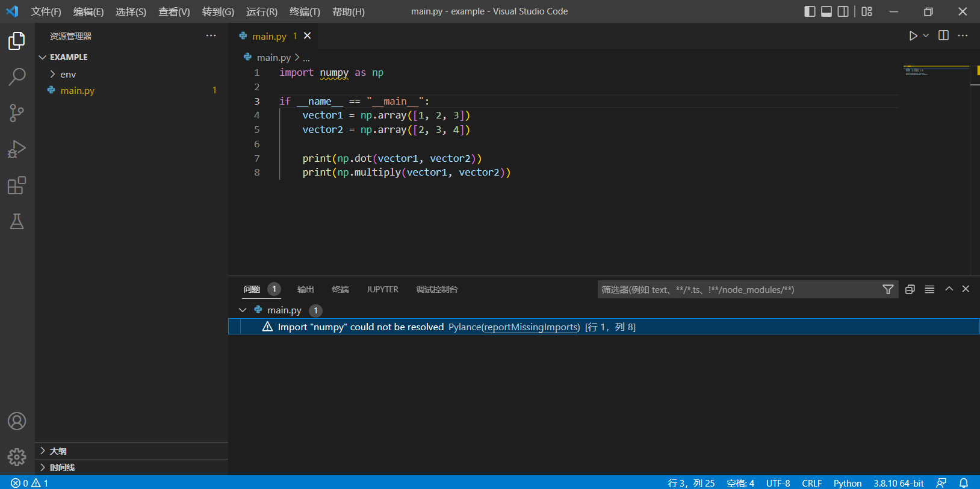Screen dimensions: 980x489
Task: Expand the env folder
Action: [68, 75]
